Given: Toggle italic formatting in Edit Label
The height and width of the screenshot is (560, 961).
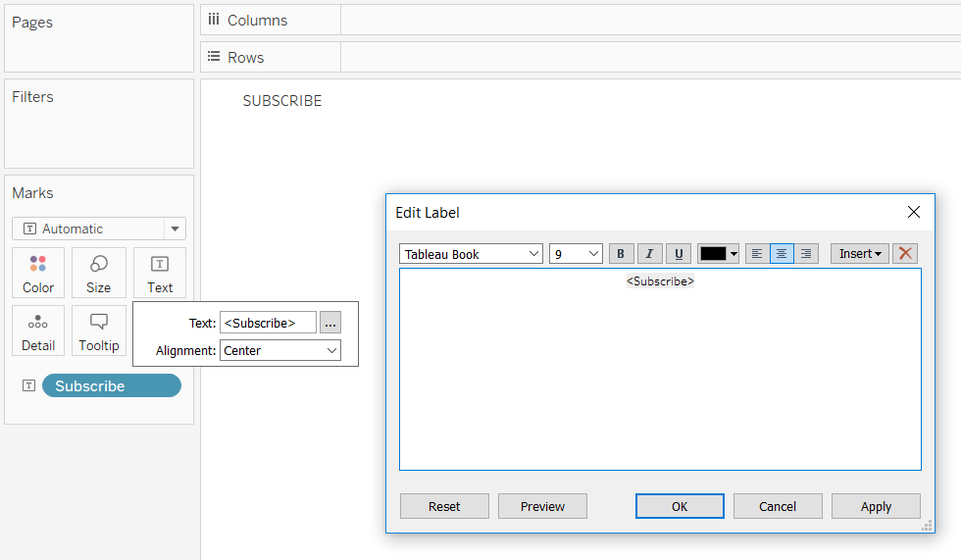Looking at the screenshot, I should click(649, 254).
